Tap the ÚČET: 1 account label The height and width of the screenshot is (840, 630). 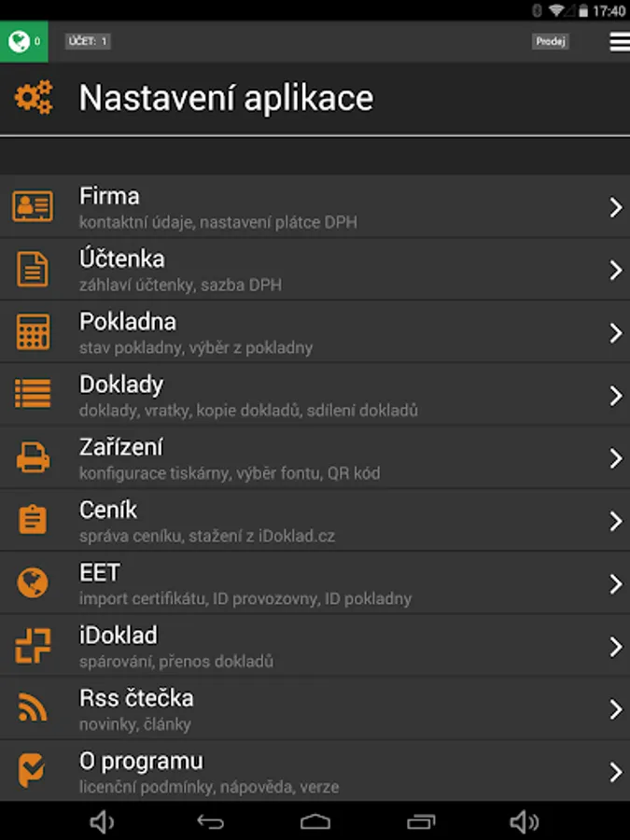coord(88,41)
